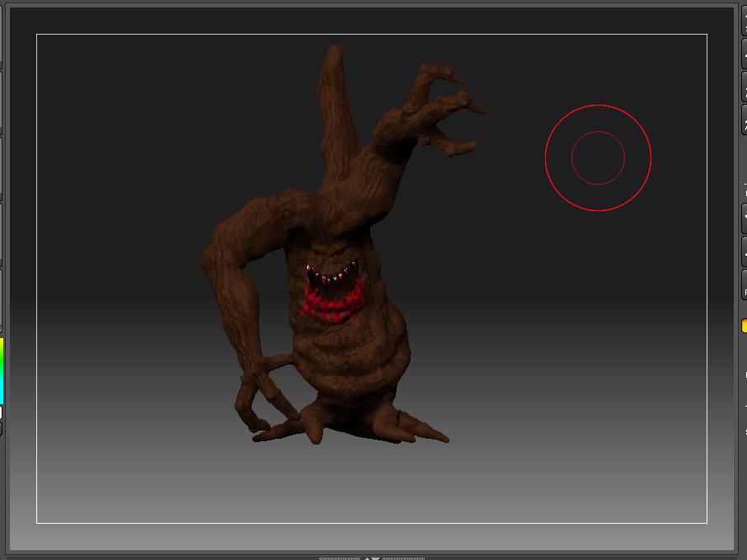
Task: Click the monster's red mouth
Action: tap(332, 292)
